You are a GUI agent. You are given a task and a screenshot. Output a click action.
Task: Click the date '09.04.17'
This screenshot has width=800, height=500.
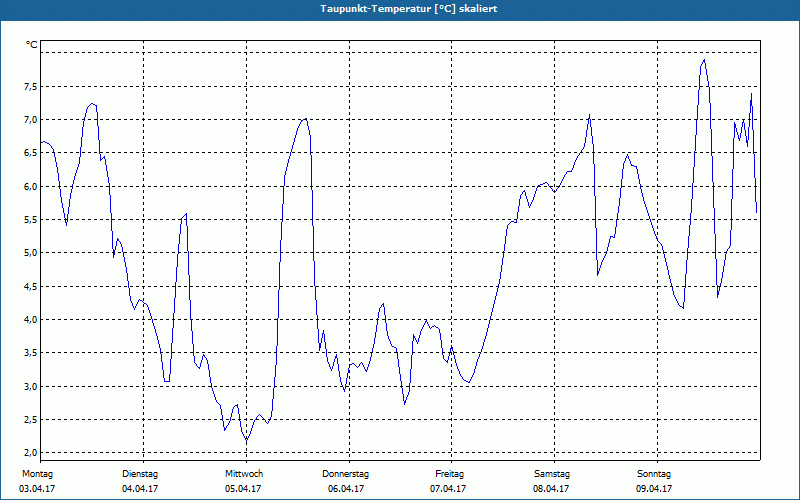click(x=654, y=489)
